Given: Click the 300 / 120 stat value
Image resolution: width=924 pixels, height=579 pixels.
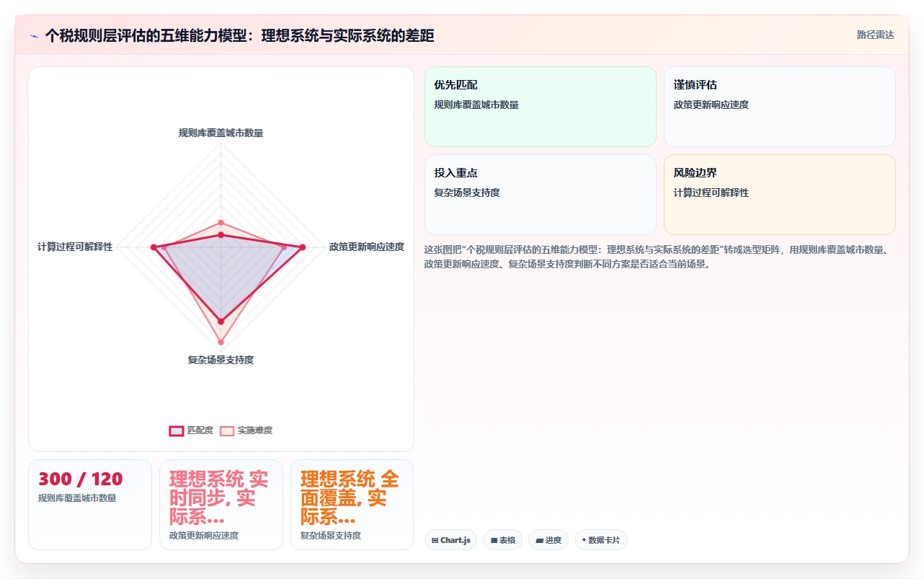Looking at the screenshot, I should 81,479.
